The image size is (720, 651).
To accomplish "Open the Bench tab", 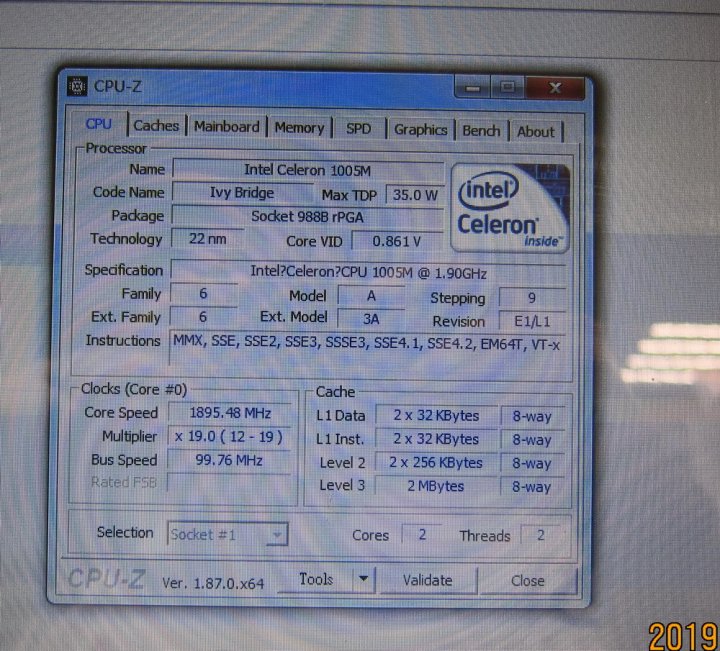I will pyautogui.click(x=481, y=131).
